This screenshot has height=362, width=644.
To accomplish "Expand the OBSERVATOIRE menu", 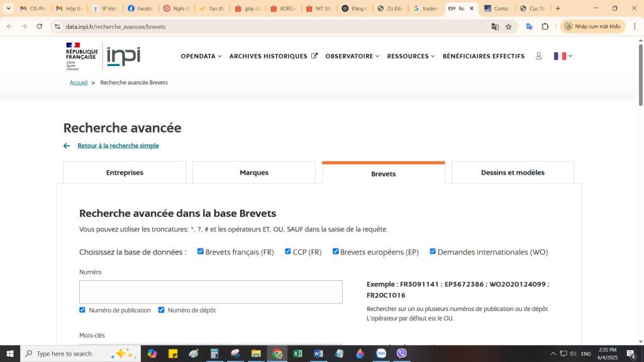I will 352,56.
